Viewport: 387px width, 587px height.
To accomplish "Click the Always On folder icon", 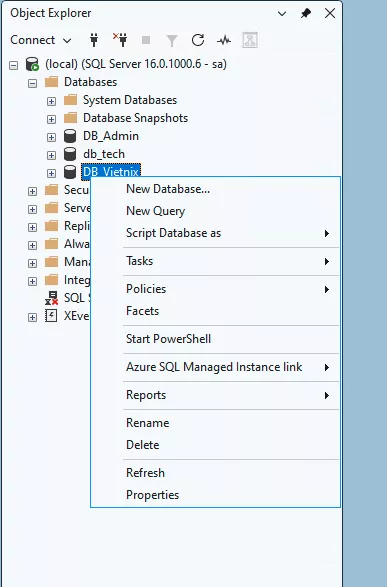I will pyautogui.click(x=52, y=244).
